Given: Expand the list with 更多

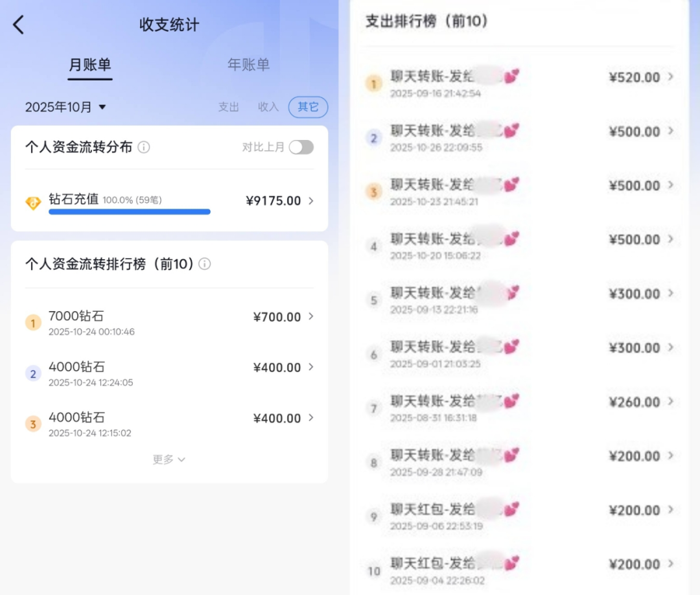Looking at the screenshot, I should coord(169,460).
